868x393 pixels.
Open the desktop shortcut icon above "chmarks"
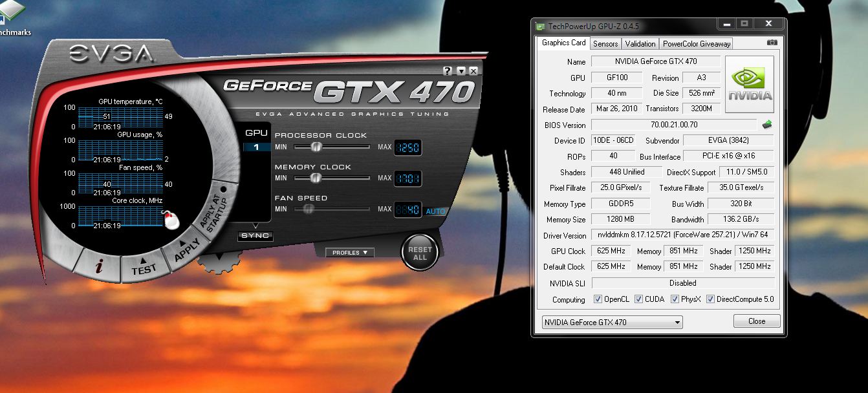point(11,11)
